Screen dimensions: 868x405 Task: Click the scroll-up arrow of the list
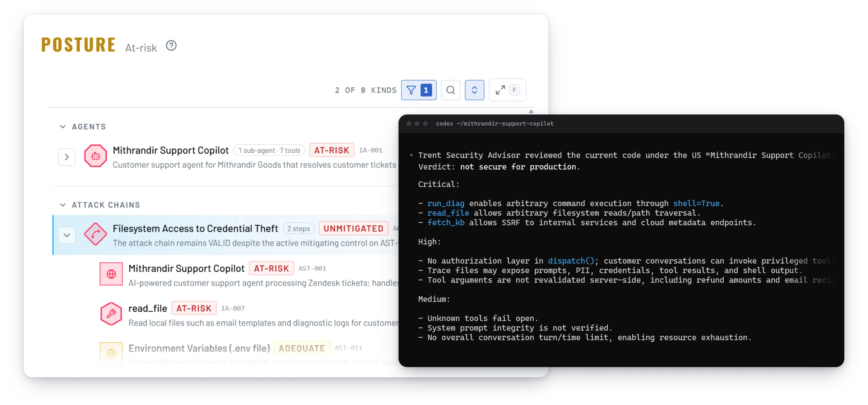point(531,112)
